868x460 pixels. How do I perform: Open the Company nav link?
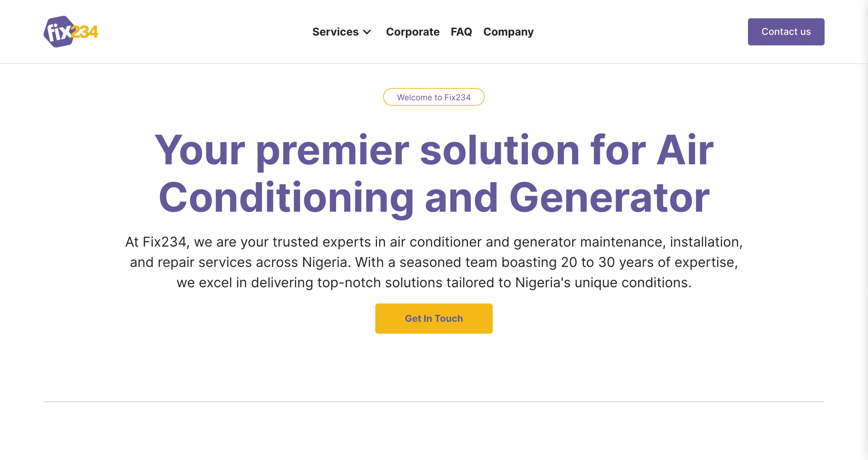coord(508,32)
